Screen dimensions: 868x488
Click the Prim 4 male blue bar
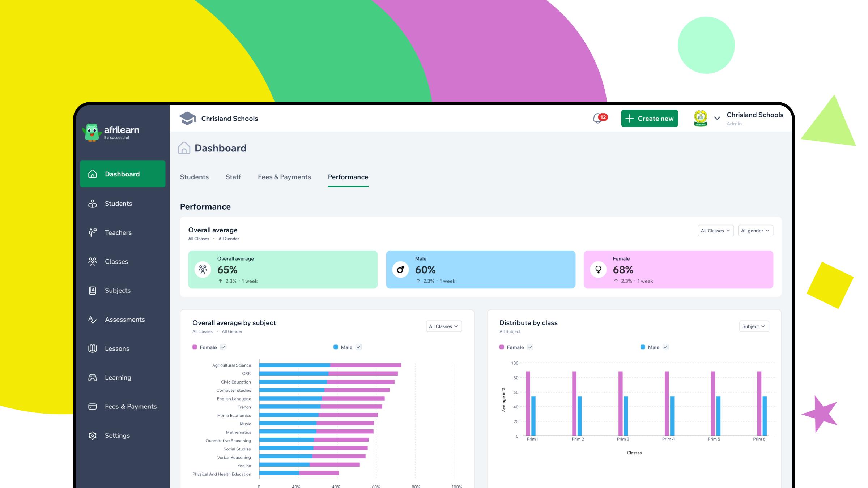pyautogui.click(x=672, y=416)
